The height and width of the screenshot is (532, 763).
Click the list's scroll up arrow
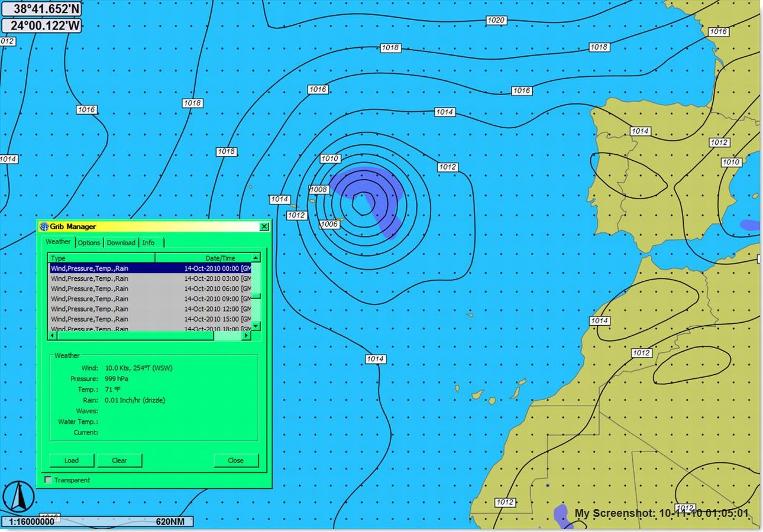tap(256, 258)
